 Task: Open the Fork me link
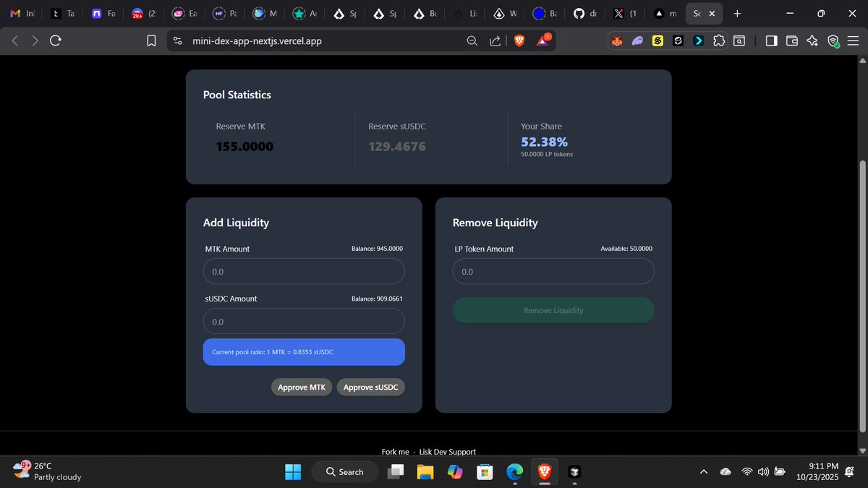tap(395, 452)
